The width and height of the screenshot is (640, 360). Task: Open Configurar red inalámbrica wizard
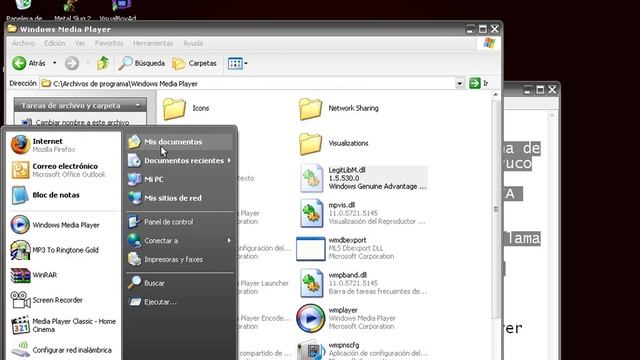pyautogui.click(x=63, y=350)
